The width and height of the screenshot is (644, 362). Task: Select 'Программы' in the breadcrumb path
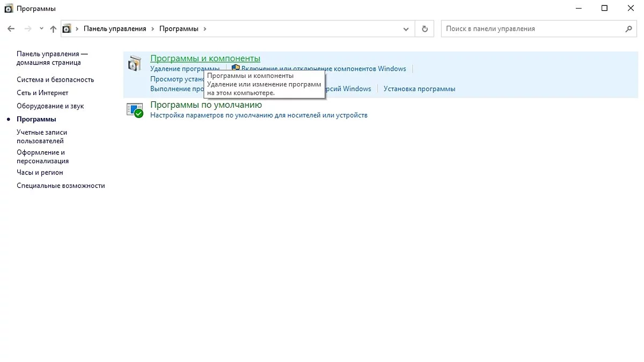point(179,29)
